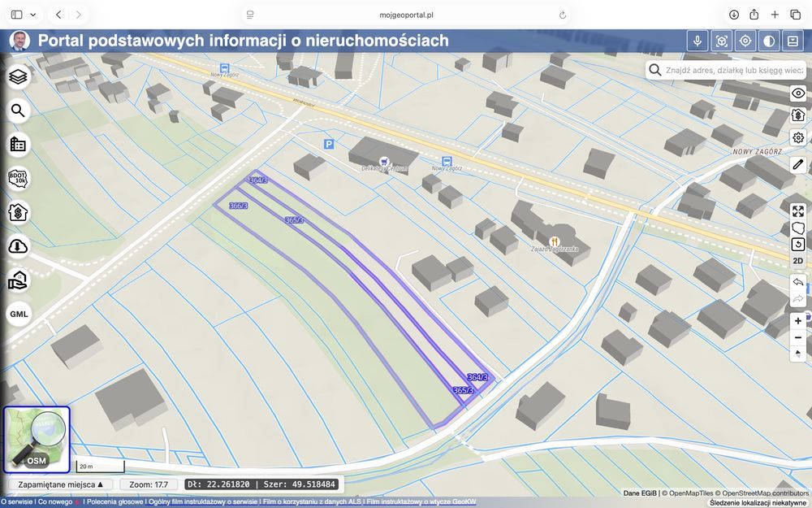Switch map to 2D view

(798, 261)
